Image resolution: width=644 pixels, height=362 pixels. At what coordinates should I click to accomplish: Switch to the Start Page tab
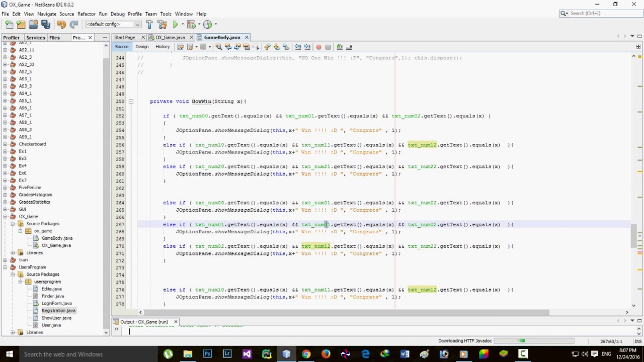[x=124, y=37]
